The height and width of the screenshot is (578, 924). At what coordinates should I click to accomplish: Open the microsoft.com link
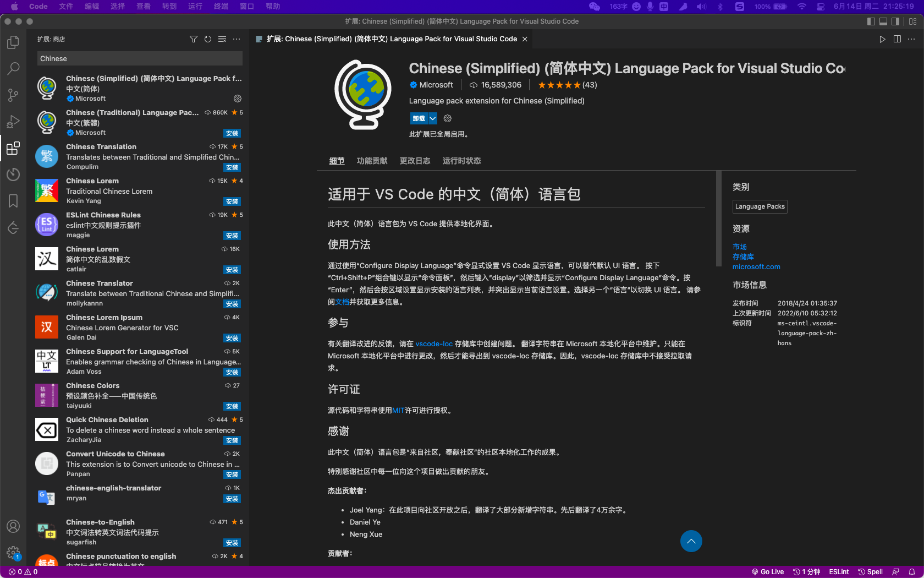(756, 266)
